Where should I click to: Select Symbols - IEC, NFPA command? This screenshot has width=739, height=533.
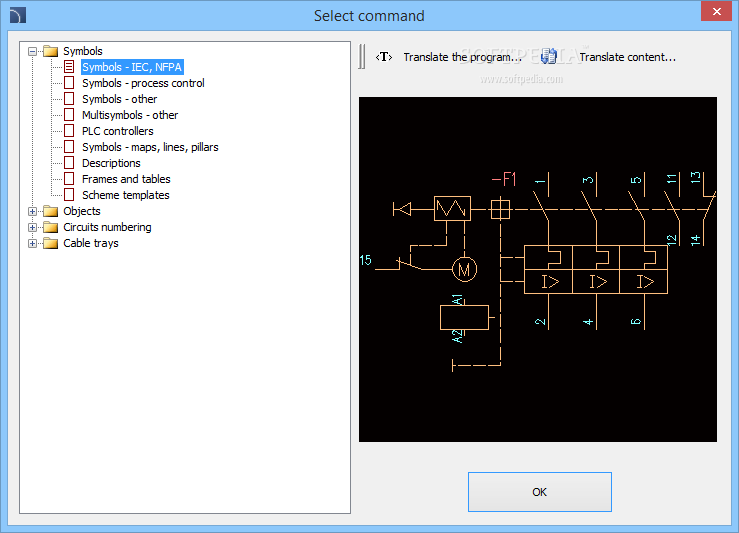132,67
